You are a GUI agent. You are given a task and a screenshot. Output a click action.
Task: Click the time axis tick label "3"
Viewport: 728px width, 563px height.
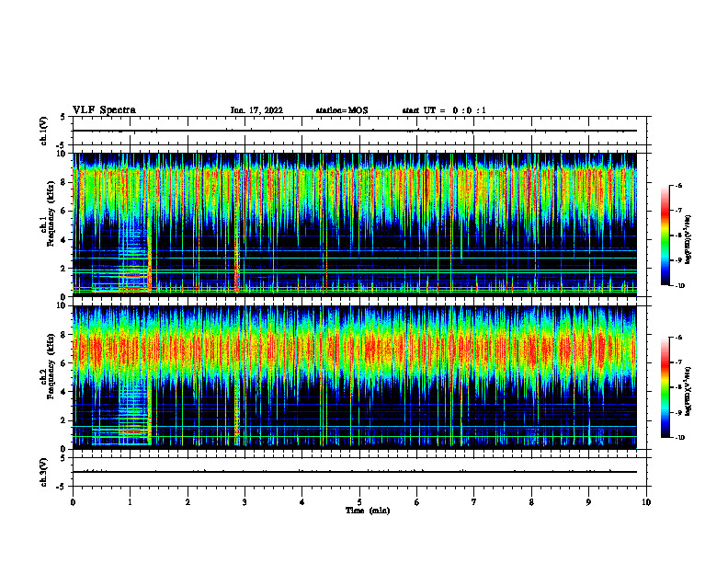tap(245, 502)
